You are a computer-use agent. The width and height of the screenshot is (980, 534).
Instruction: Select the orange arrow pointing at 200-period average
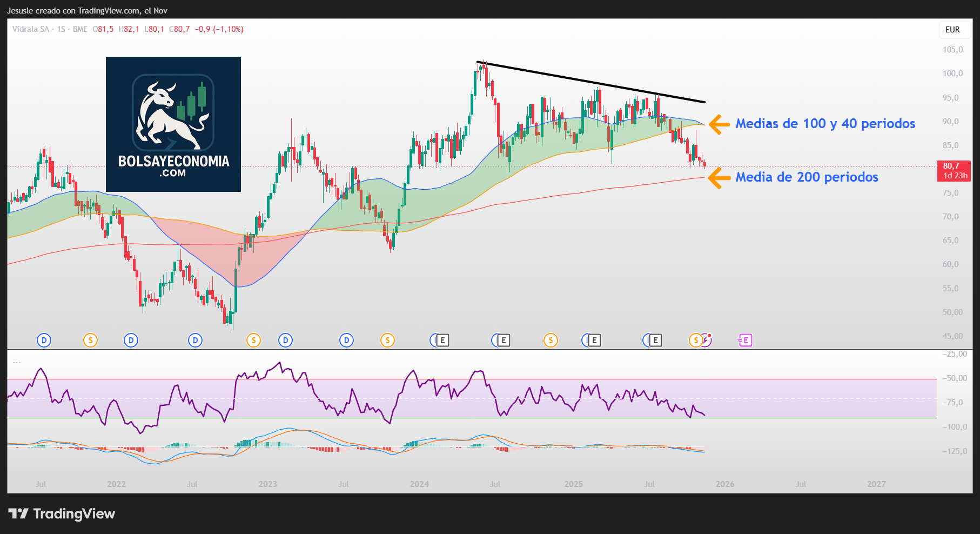[716, 178]
